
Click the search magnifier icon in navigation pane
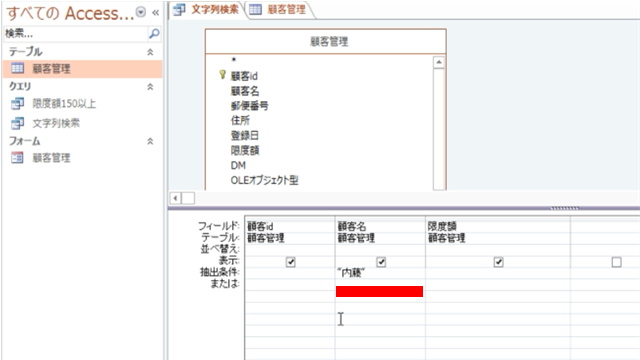[154, 33]
